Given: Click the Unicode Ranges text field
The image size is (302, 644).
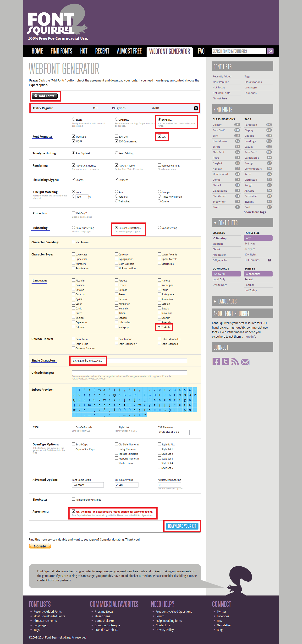Looking at the screenshot, I should [129, 373].
